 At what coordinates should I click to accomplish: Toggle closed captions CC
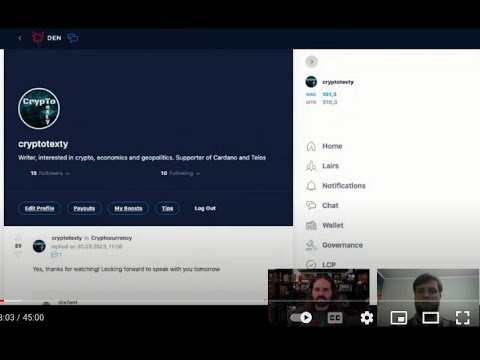335,318
